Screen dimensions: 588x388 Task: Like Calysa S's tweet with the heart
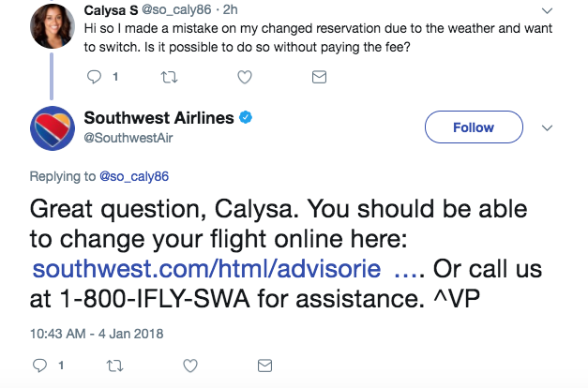point(244,77)
